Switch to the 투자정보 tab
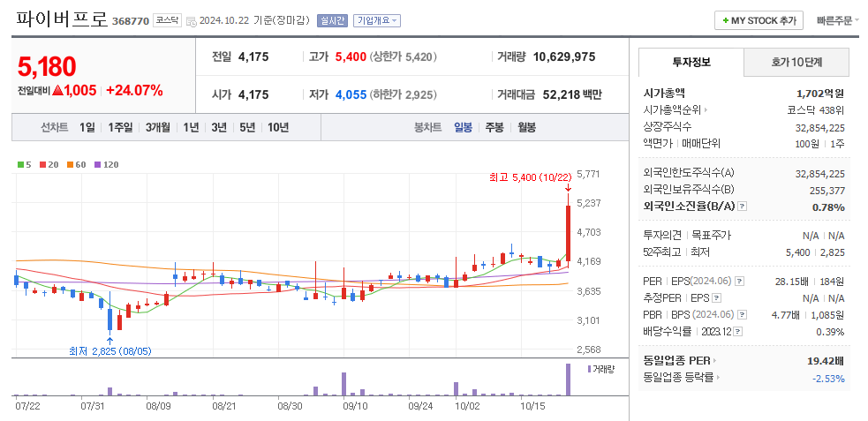The image size is (868, 421). click(x=691, y=62)
